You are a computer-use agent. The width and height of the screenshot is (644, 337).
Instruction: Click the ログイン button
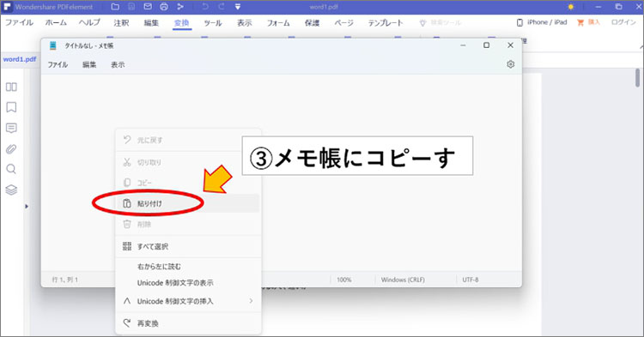[623, 22]
